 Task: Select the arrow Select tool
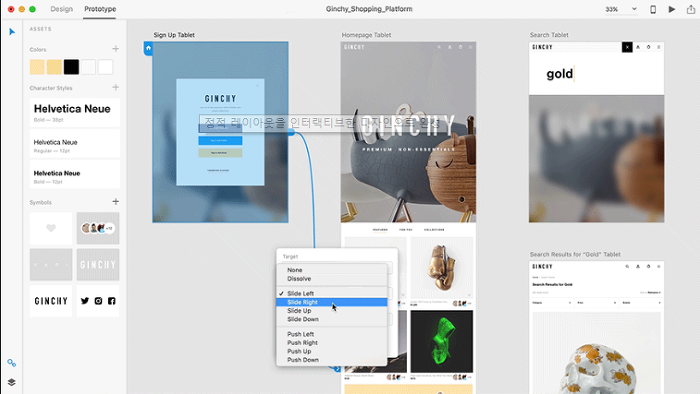click(x=12, y=32)
